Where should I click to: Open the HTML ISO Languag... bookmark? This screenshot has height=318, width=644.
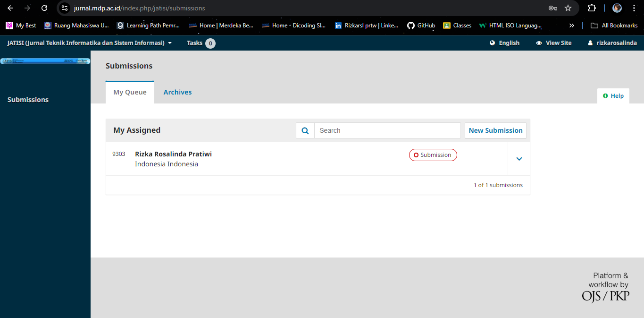coord(510,26)
